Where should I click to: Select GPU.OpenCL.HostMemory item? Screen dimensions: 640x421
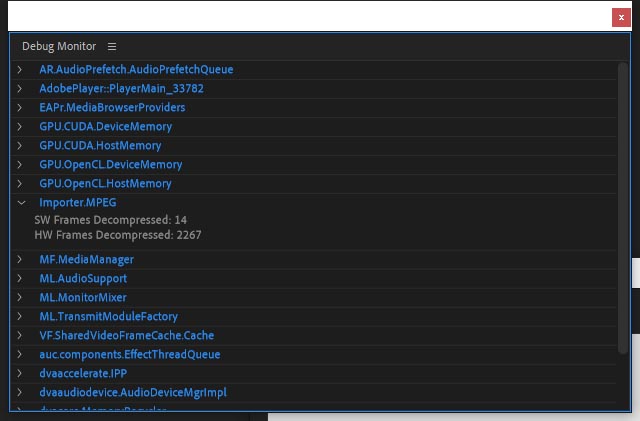pos(105,184)
